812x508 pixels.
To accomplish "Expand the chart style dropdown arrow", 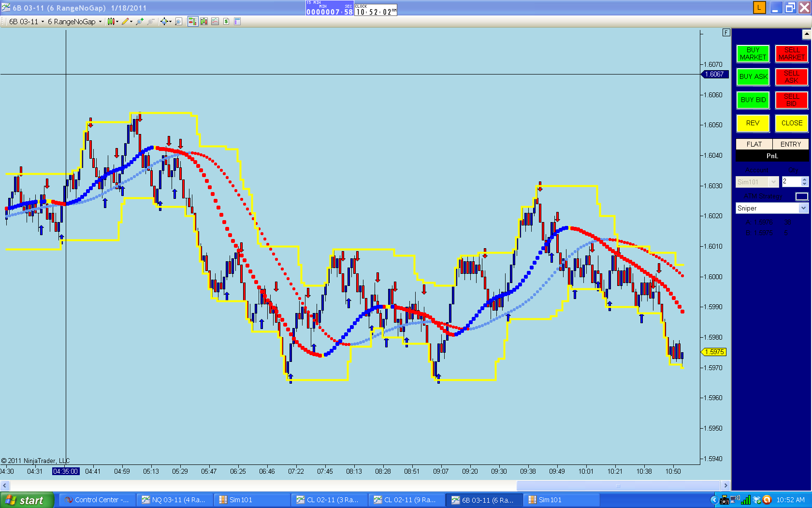I will coord(117,21).
